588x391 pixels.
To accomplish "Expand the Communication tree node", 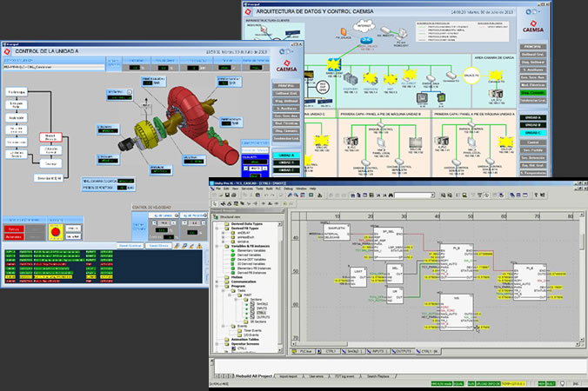I will coord(217,282).
